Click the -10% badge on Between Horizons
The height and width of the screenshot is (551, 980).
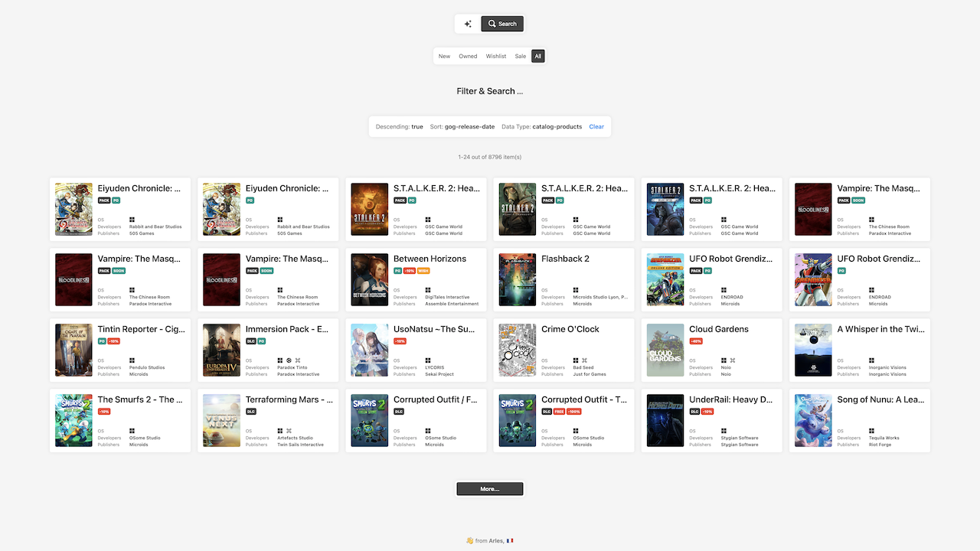pyautogui.click(x=410, y=271)
